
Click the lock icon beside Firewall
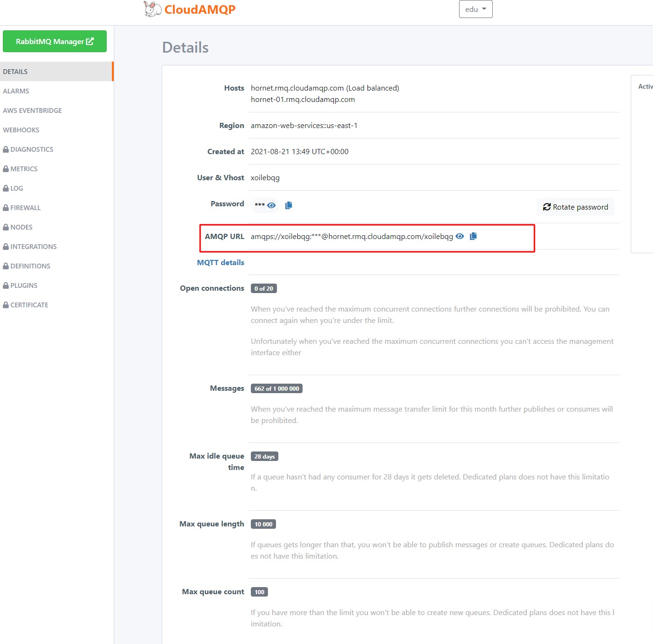coord(6,208)
